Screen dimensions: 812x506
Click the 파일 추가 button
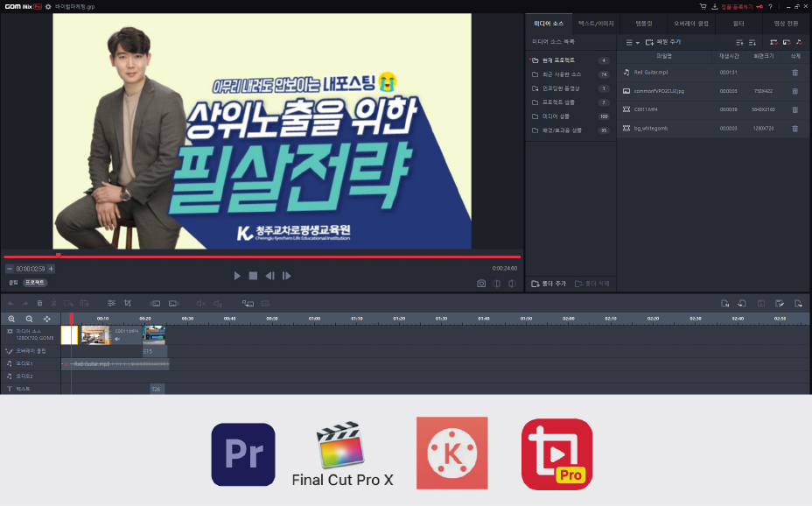coord(663,43)
